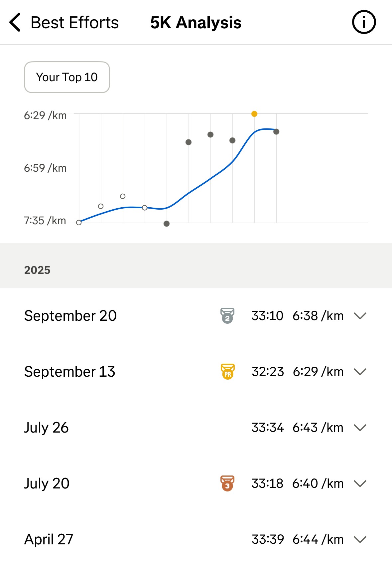392x563 pixels.
Task: Tap the bronze third-place medal icon
Action: [227, 483]
